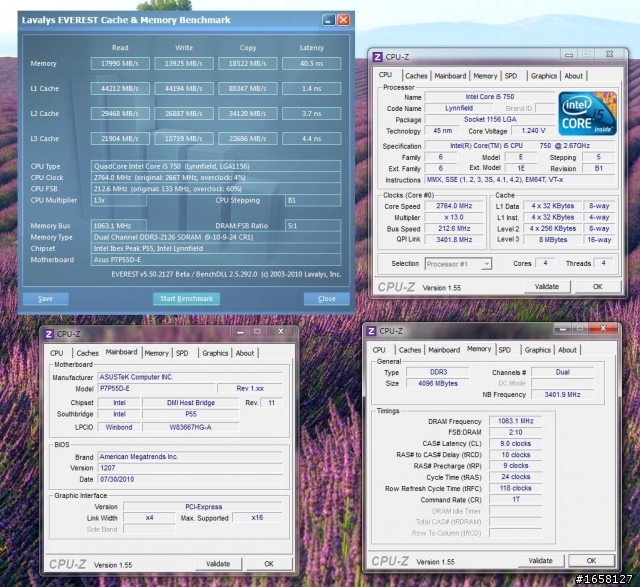The height and width of the screenshot is (587, 640).
Task: Click the Motherboard Asus P7P55D-E field
Action: 216,260
